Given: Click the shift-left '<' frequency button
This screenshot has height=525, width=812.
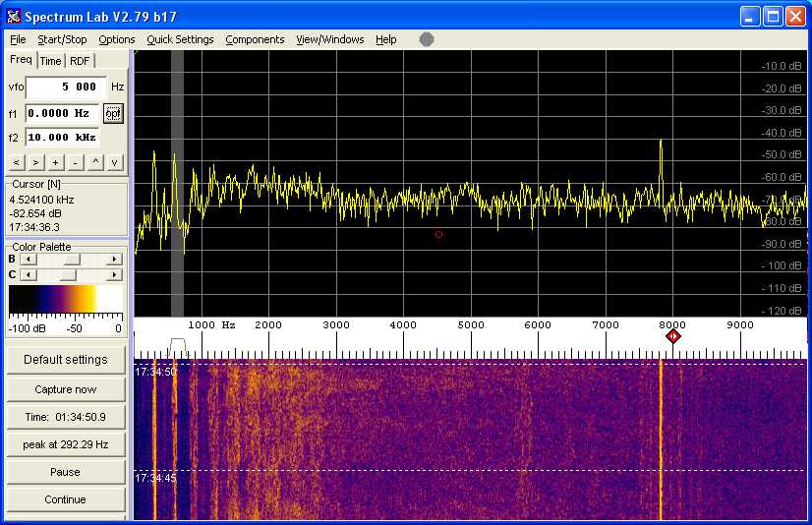Looking at the screenshot, I should tap(17, 162).
